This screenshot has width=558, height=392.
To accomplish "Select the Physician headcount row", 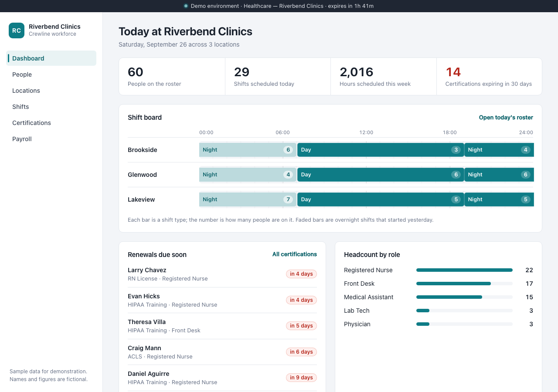I will 439,324.
